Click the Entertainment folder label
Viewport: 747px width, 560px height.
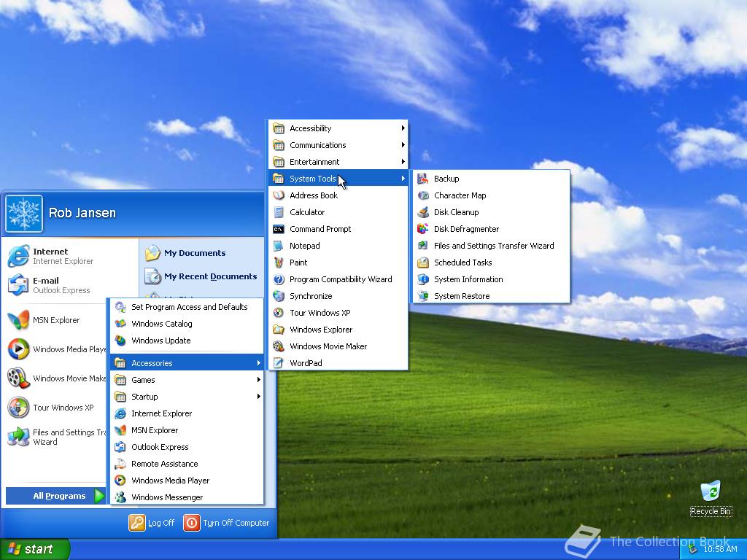[314, 162]
